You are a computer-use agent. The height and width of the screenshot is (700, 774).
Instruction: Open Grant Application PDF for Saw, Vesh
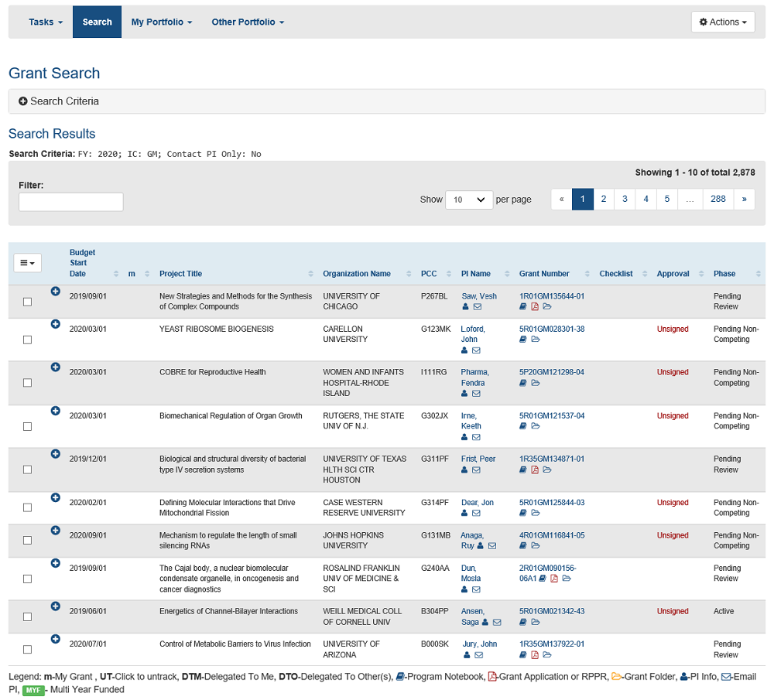coord(535,307)
